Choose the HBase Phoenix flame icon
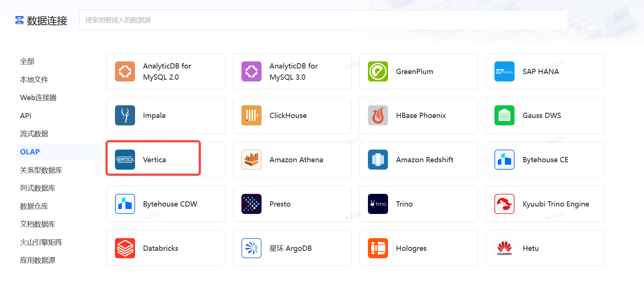This screenshot has width=644, height=288. point(378,115)
